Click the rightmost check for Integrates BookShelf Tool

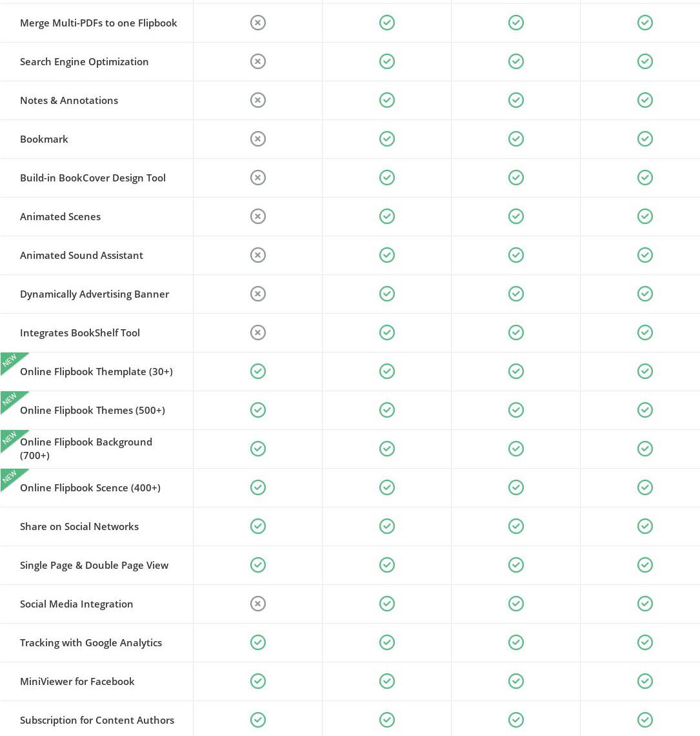[x=645, y=332]
